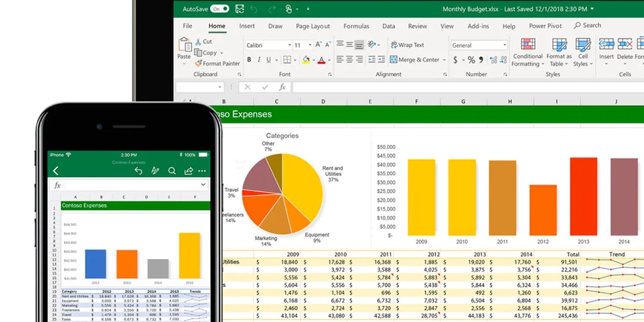Click the desktop formula bar input
Screen dimensions: 644x322
pyautogui.click(x=463, y=87)
